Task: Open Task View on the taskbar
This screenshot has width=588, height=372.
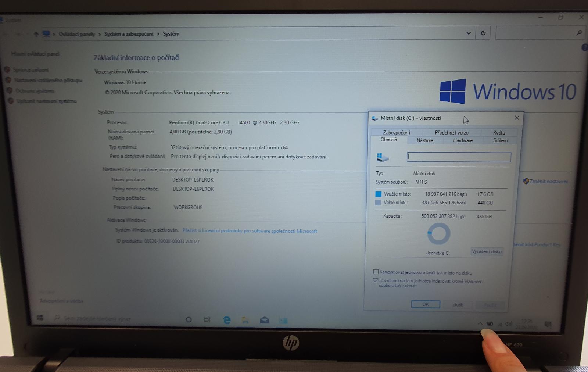Action: tap(207, 319)
